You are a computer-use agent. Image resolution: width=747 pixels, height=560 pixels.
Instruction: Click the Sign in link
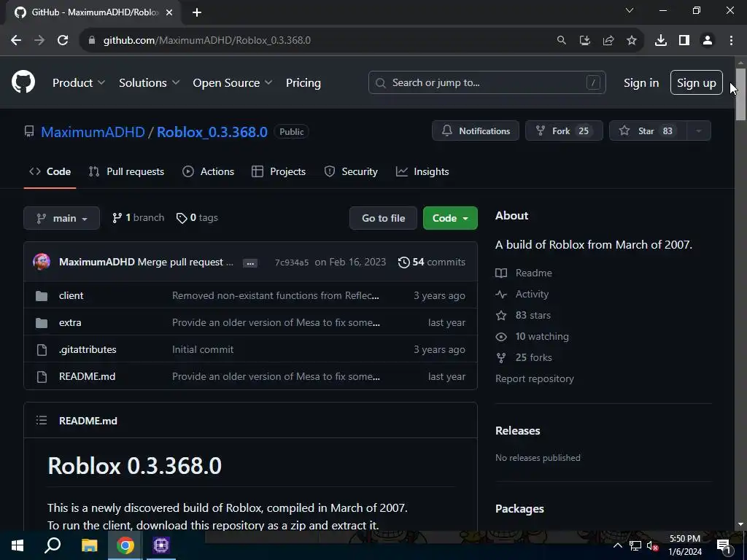coord(641,83)
